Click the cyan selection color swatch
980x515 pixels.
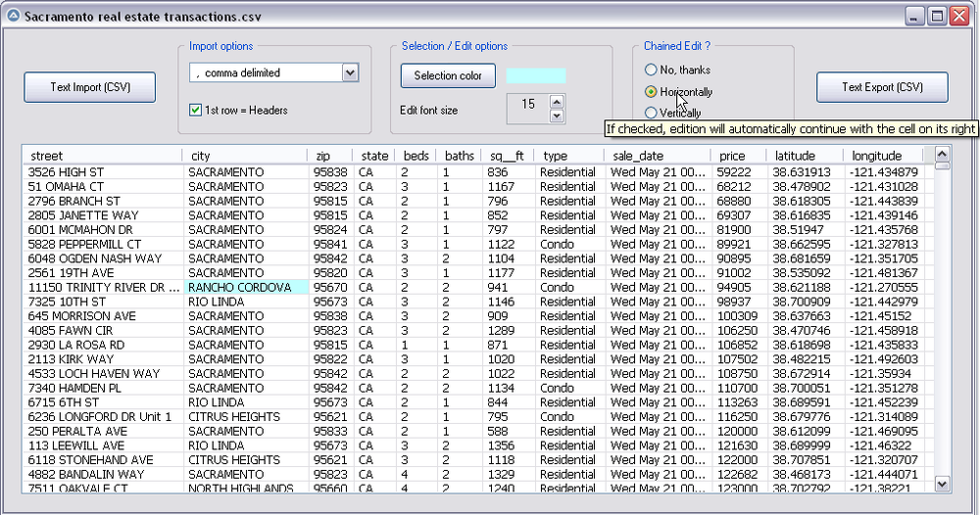[x=535, y=75]
